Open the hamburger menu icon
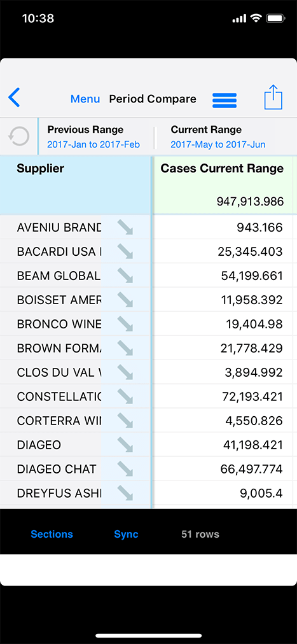The height and width of the screenshot is (644, 297). 224,101
